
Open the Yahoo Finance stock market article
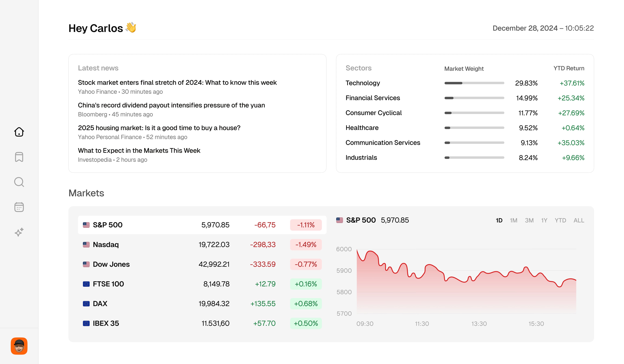[177, 82]
